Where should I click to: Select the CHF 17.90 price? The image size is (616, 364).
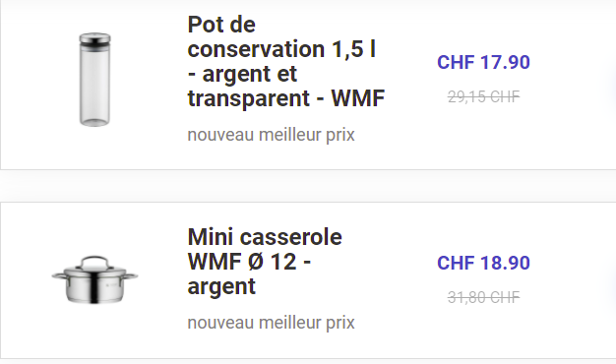(483, 62)
